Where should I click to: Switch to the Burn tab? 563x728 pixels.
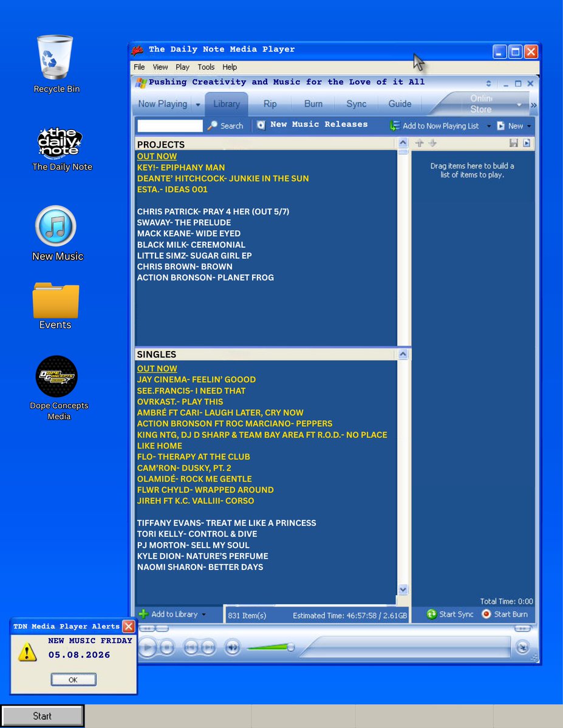click(x=313, y=104)
